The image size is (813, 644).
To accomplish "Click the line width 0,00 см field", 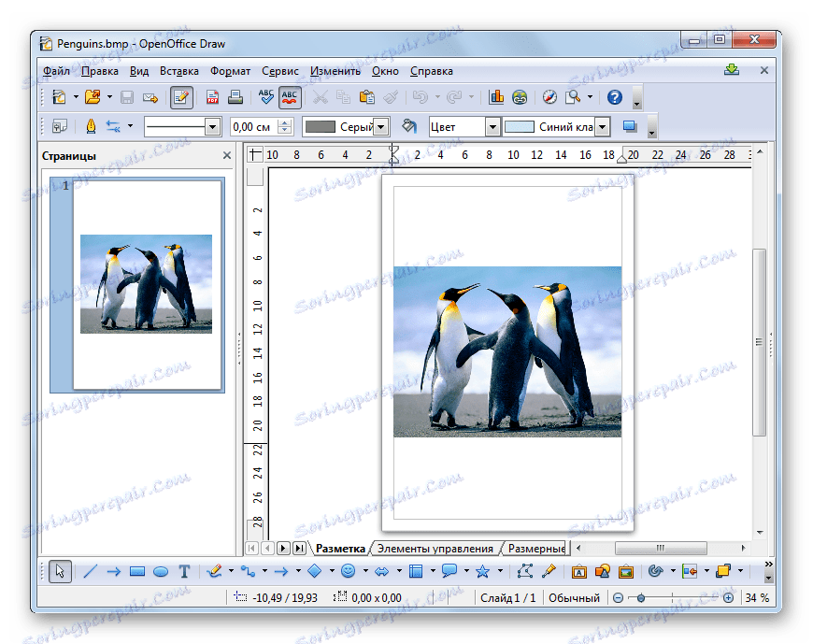I will pos(254,126).
